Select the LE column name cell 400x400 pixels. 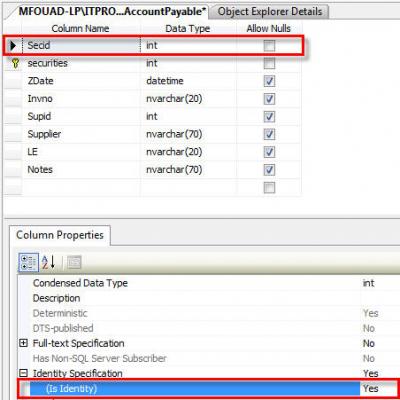pos(82,152)
